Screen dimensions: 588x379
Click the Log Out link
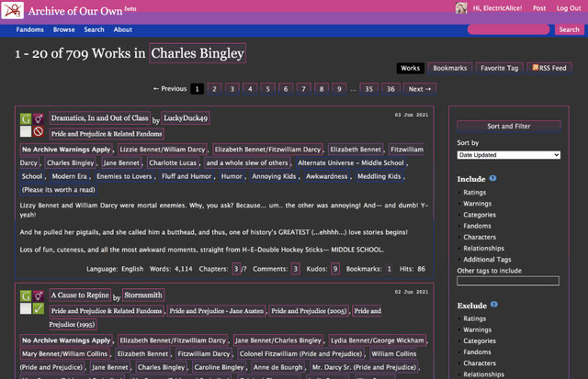tap(568, 8)
